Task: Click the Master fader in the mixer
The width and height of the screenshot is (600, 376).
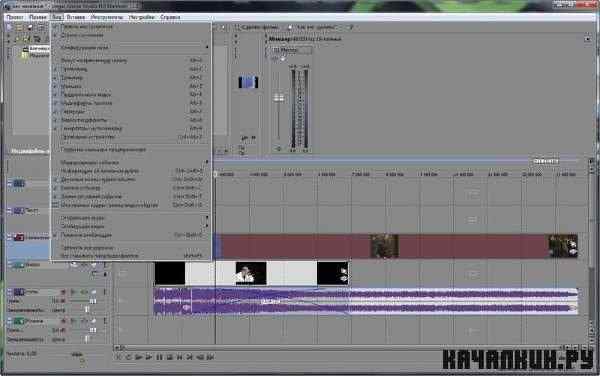Action: pos(279,98)
